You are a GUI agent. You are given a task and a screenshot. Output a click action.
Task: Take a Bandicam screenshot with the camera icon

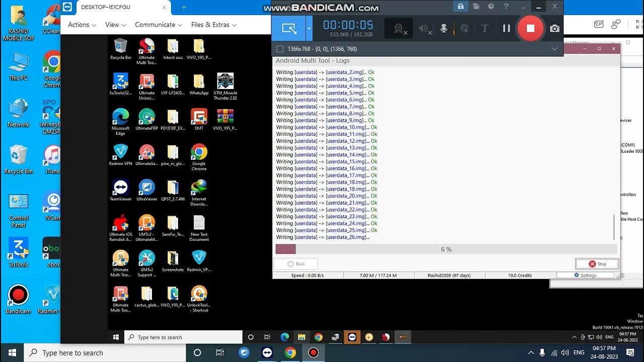coord(554,29)
